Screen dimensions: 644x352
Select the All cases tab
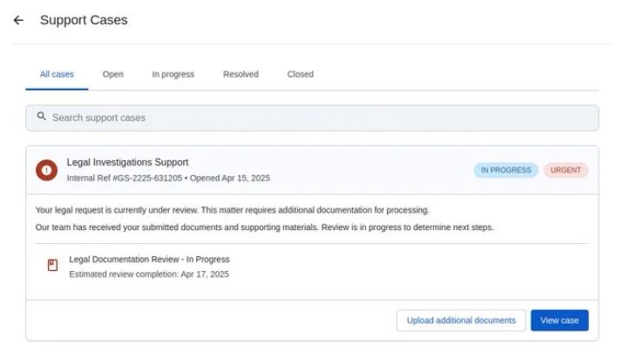pos(57,74)
